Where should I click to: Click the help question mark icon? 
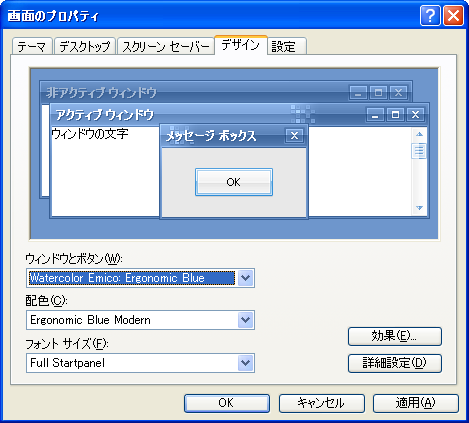430,15
